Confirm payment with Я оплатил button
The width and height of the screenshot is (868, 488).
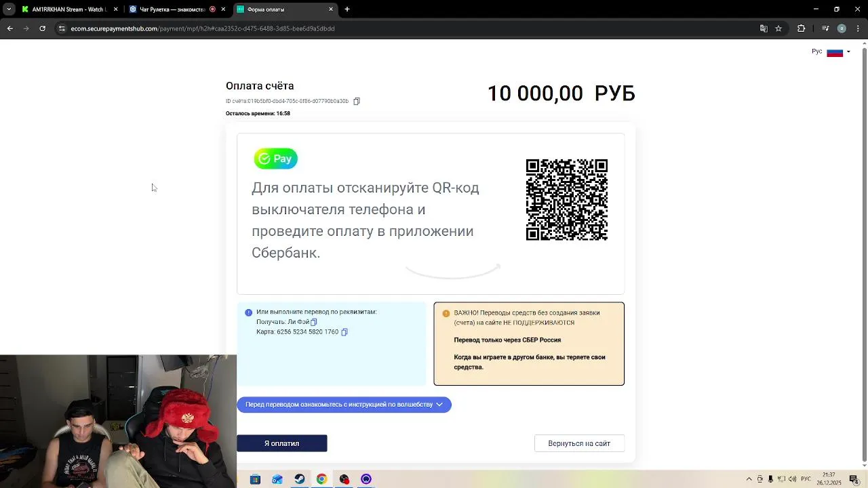(281, 443)
